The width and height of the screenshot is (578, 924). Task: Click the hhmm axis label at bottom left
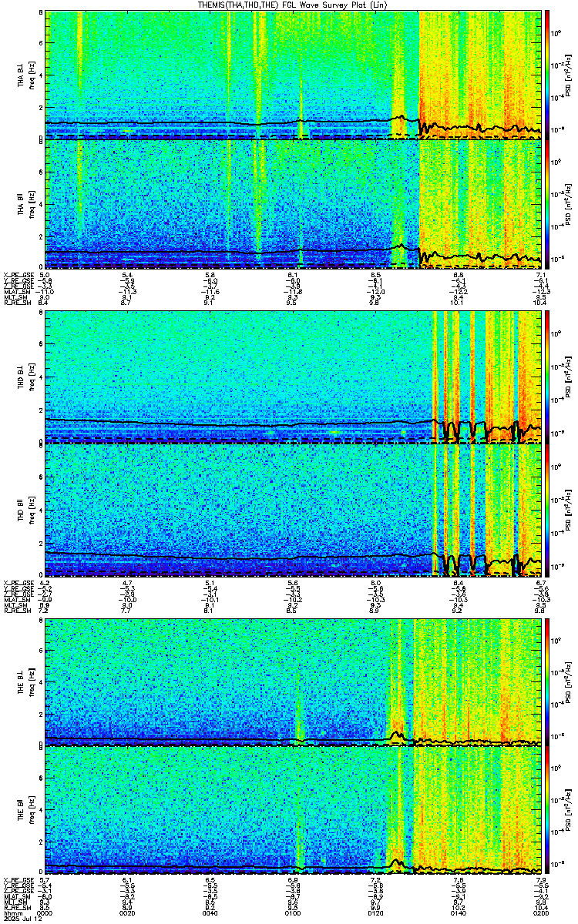pyautogui.click(x=11, y=913)
